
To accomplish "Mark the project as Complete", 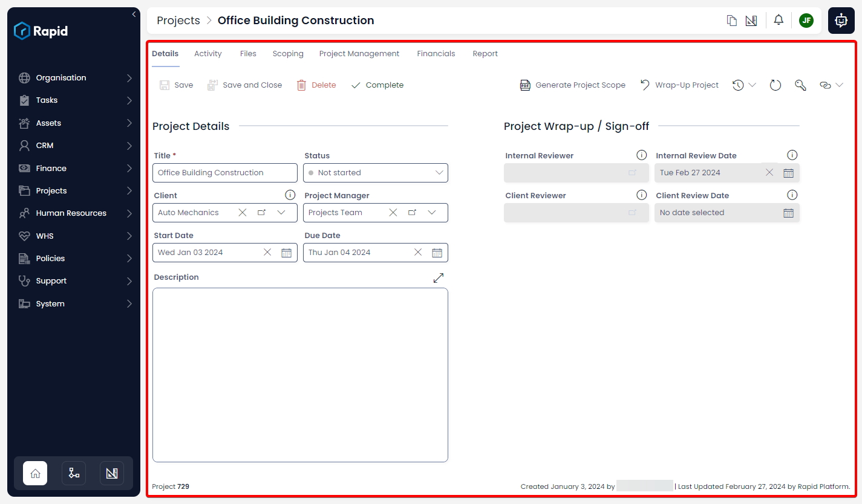I will (x=377, y=85).
